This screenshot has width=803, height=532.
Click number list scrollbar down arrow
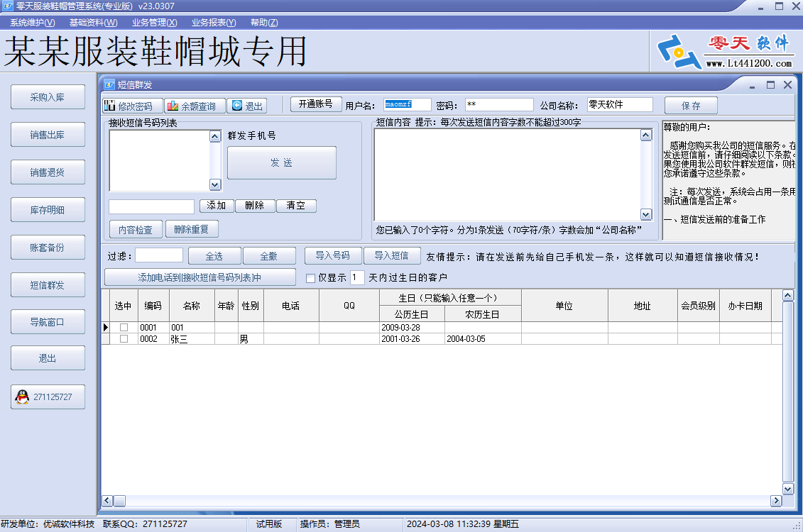[x=215, y=184]
